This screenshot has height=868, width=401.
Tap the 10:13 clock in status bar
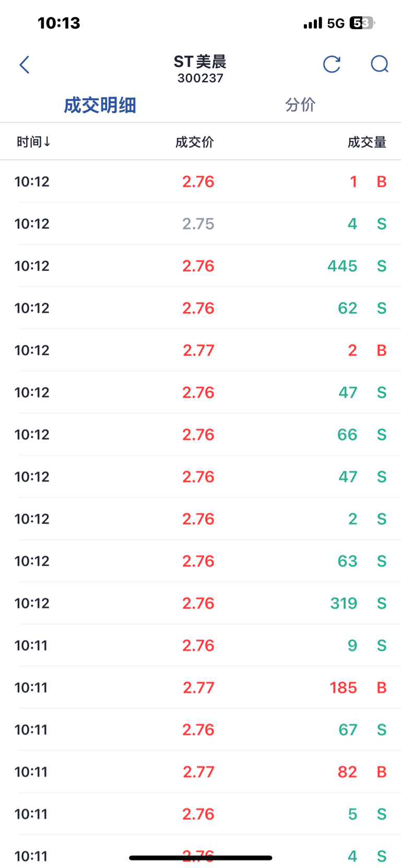click(59, 23)
